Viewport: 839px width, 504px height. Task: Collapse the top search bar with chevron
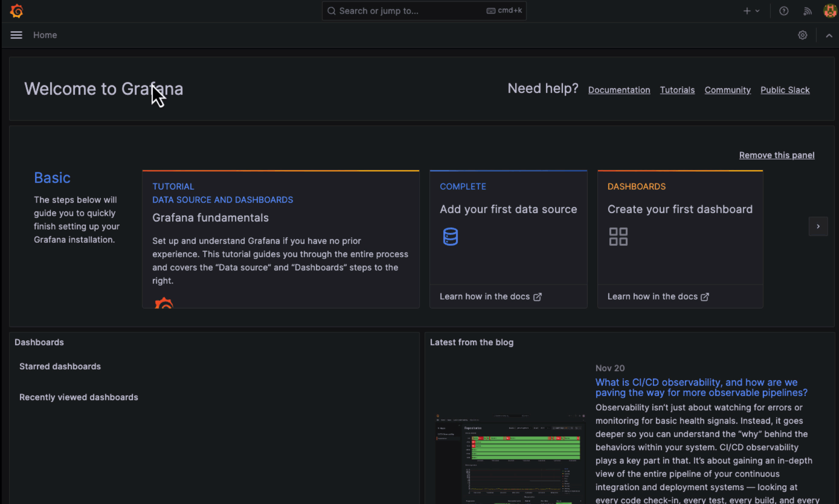829,35
